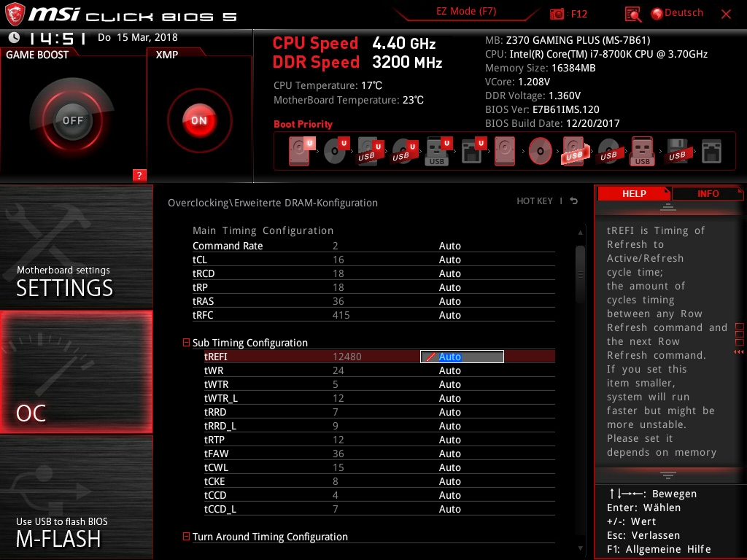
Task: Select the tWTR_L row Auto value
Action: tap(449, 398)
